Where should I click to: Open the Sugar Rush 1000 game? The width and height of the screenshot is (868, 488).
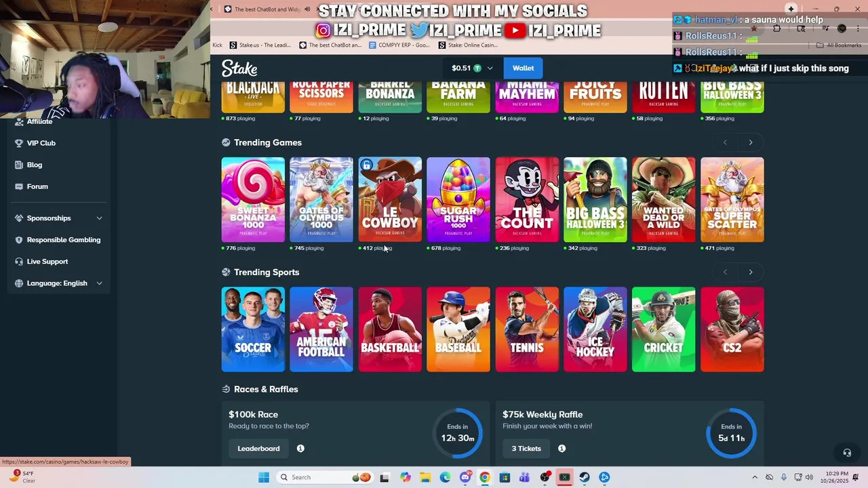458,199
